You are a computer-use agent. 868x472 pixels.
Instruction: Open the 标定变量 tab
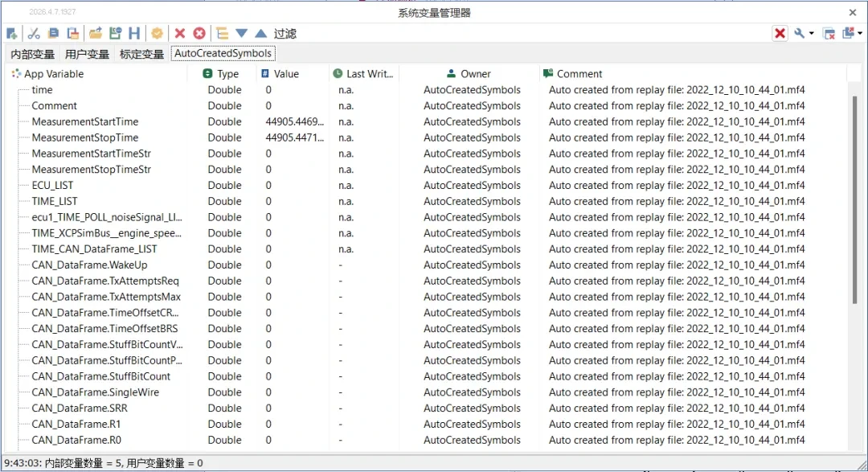tap(141, 54)
